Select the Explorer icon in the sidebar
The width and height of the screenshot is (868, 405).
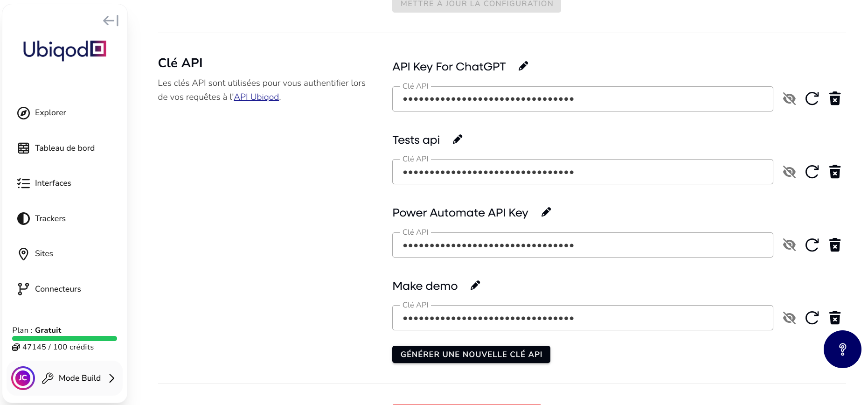coord(23,113)
